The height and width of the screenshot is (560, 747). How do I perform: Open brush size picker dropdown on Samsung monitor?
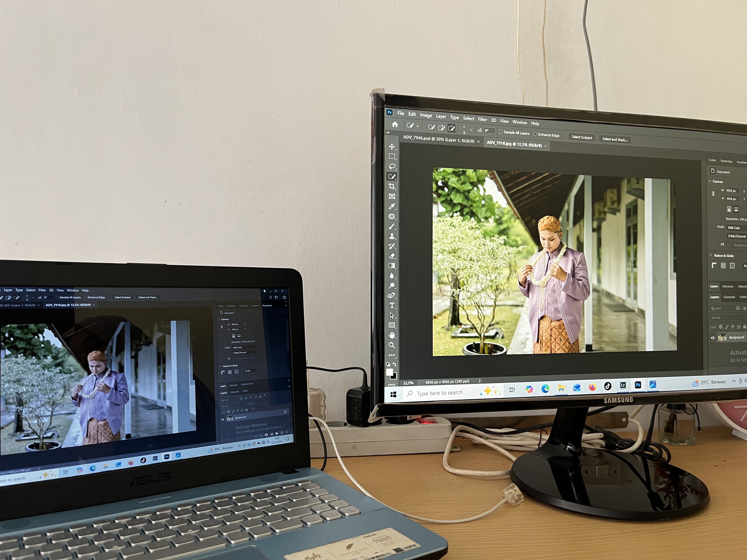(471, 130)
